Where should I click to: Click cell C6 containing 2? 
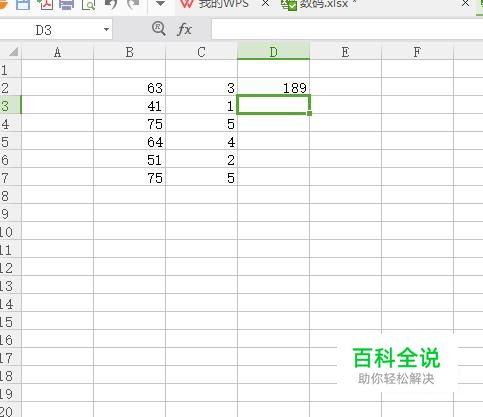pyautogui.click(x=201, y=160)
